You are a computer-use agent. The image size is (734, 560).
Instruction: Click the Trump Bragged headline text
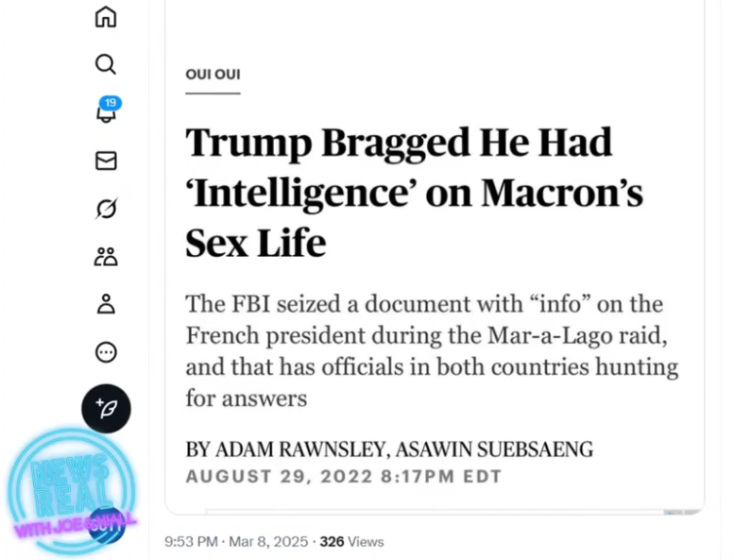click(413, 193)
